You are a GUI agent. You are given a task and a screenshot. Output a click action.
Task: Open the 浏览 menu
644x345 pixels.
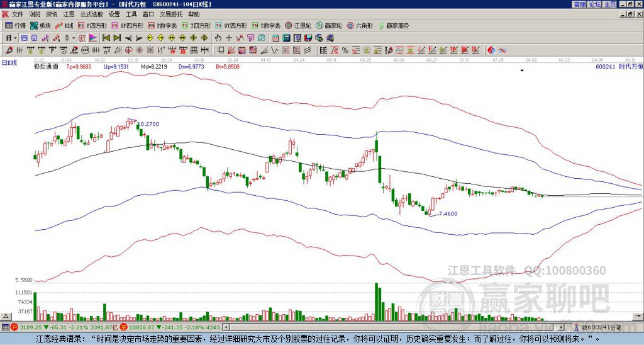click(x=35, y=14)
